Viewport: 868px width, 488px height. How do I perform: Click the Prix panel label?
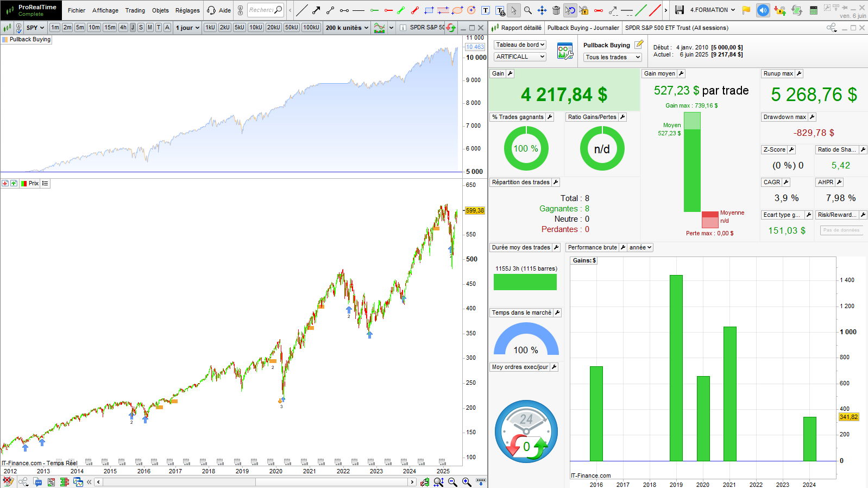(x=34, y=184)
